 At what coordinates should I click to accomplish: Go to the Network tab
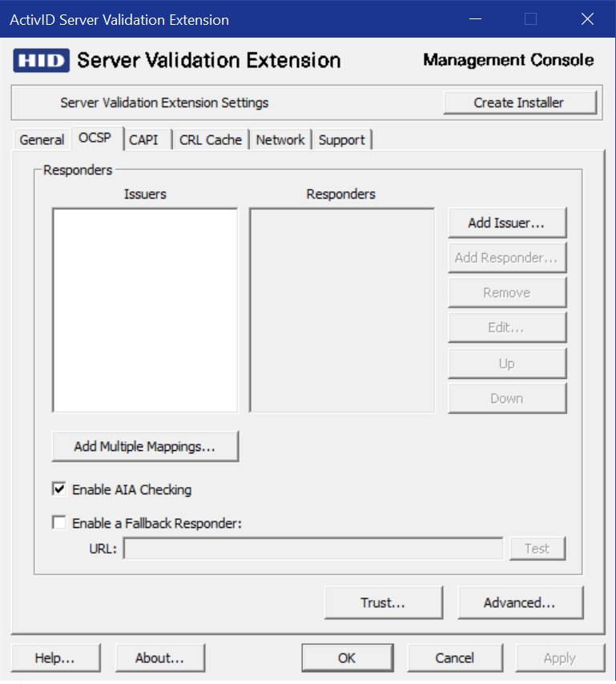tap(280, 139)
